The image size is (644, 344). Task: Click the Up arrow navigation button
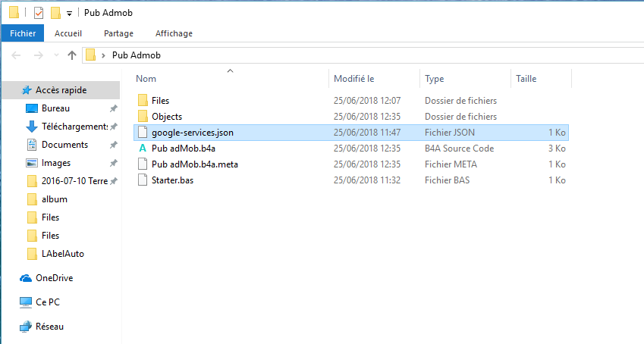click(x=72, y=55)
